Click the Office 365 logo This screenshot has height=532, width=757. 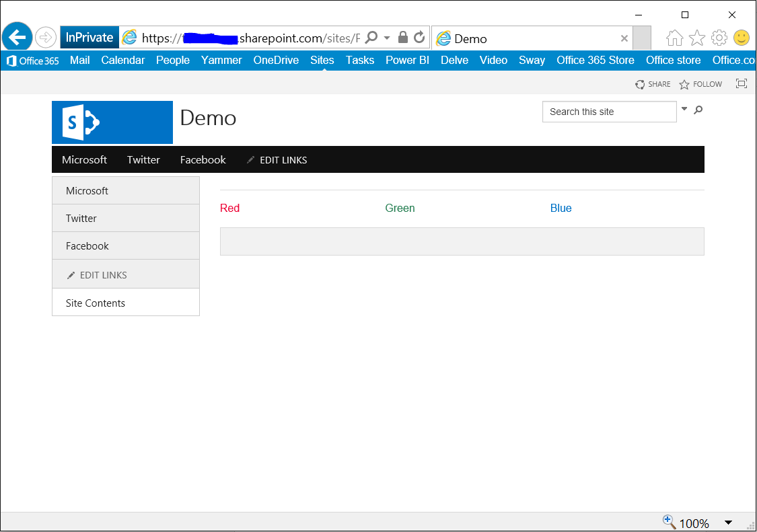(32, 61)
